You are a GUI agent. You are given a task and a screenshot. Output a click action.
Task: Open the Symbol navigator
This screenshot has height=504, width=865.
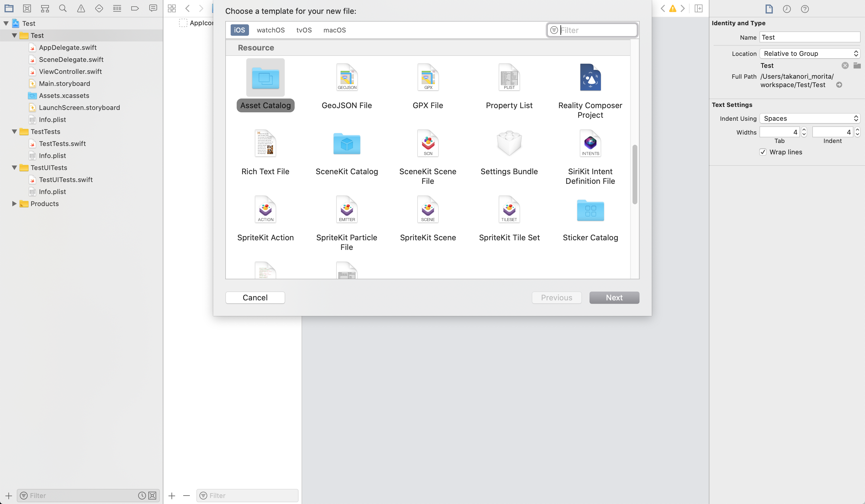(x=45, y=8)
